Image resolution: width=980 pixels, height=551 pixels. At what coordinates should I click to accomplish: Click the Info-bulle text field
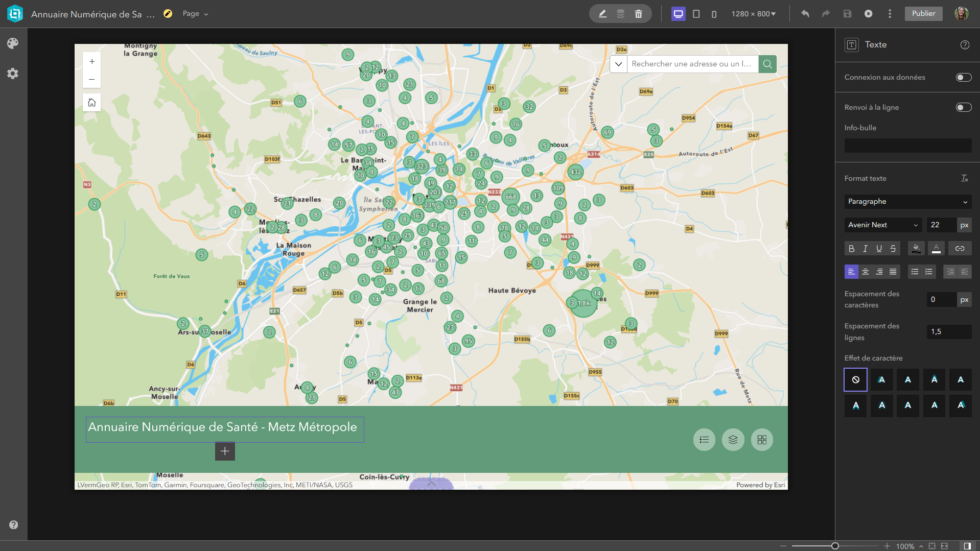click(x=907, y=146)
